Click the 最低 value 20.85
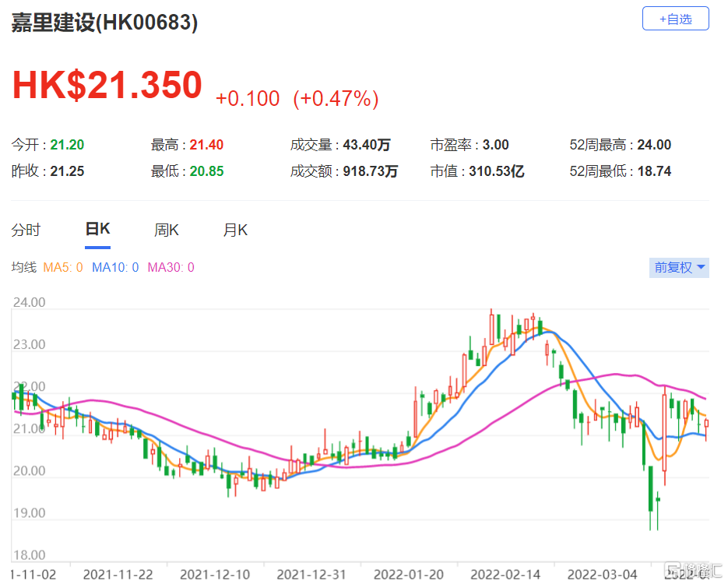 click(x=206, y=171)
